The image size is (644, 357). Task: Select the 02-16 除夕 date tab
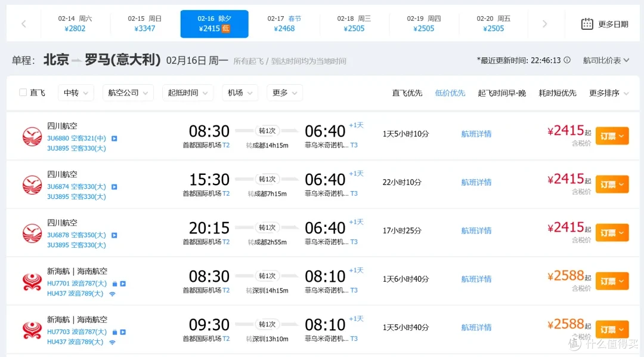coord(215,24)
